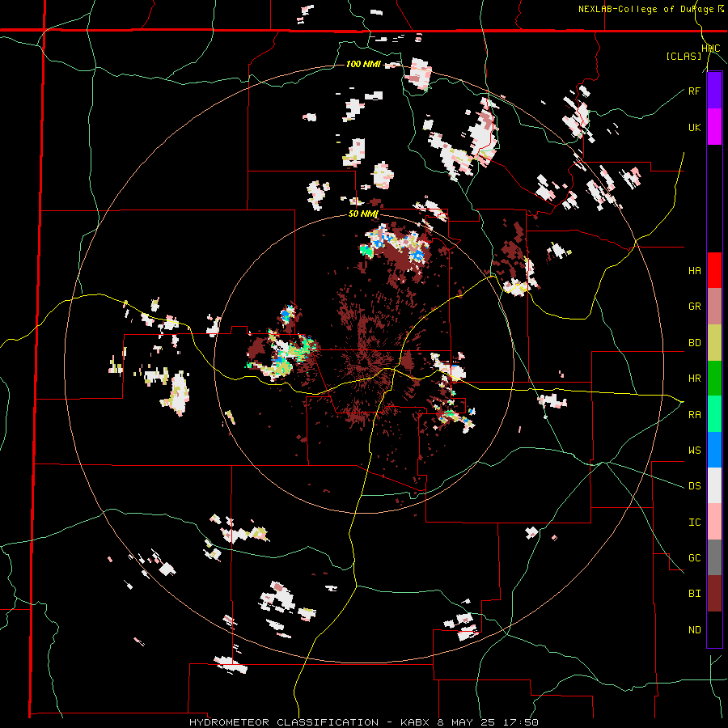Click the ND legend label
This screenshot has height=728, width=728.
pyautogui.click(x=694, y=630)
